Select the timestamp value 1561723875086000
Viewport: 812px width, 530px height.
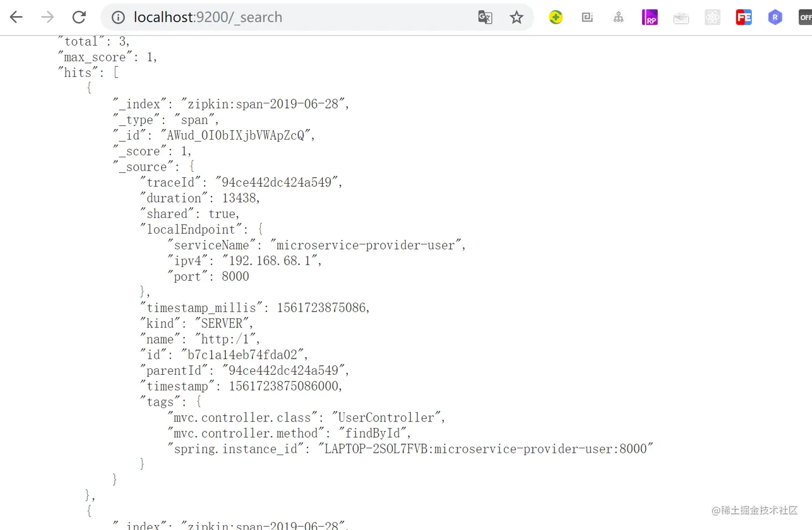(x=284, y=386)
